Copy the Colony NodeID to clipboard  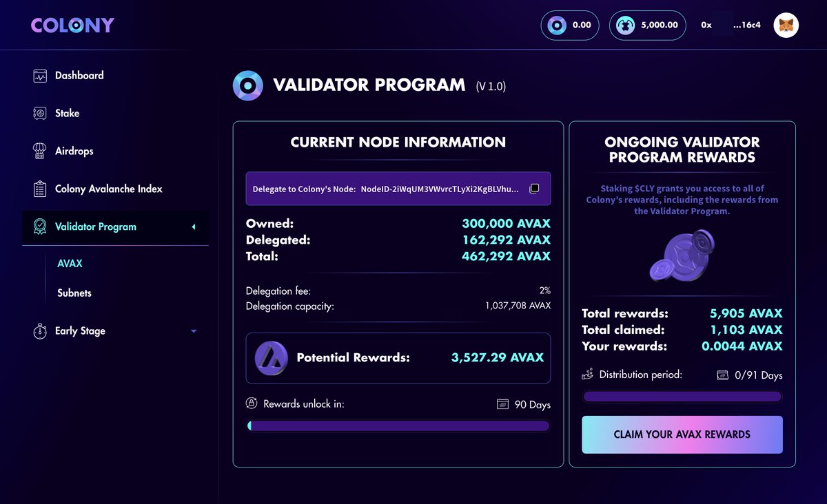coord(533,189)
